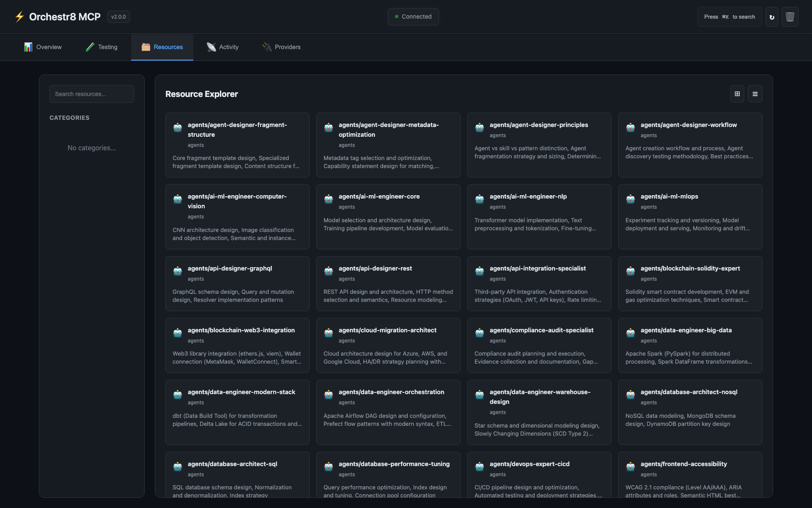Click robot icon of data-engineer-big-data card
Image resolution: width=812 pixels, height=508 pixels.
pyautogui.click(x=631, y=333)
